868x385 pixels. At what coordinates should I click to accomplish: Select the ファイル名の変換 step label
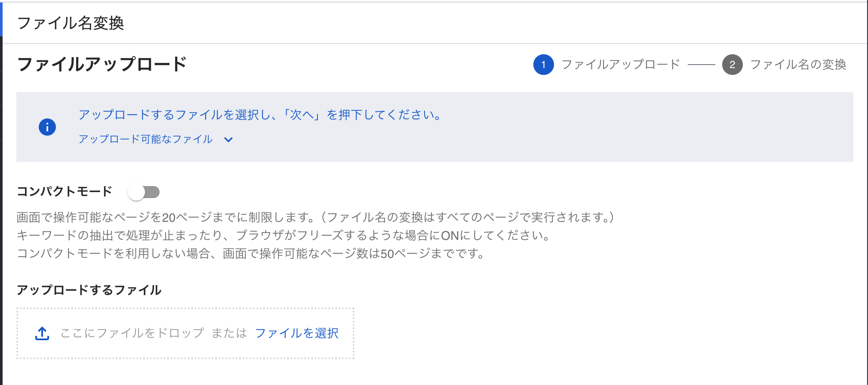798,65
